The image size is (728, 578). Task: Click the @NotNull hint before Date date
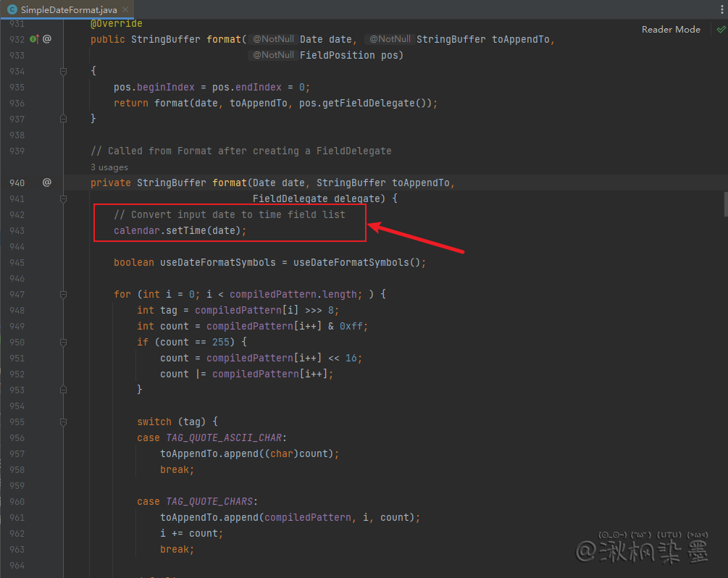(x=274, y=39)
